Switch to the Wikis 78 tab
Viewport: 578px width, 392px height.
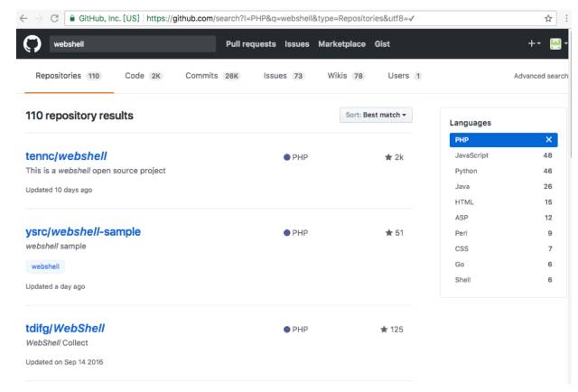[346, 76]
